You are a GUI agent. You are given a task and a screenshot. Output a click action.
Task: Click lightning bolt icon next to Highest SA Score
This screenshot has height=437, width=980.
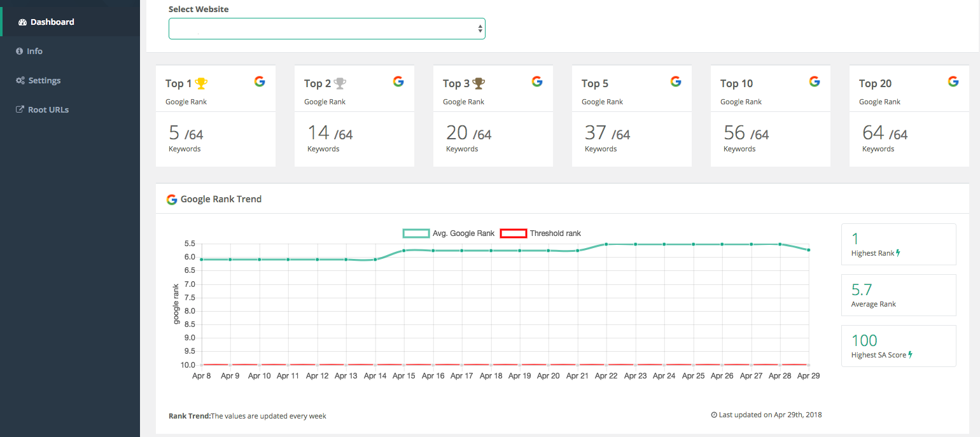pyautogui.click(x=910, y=355)
